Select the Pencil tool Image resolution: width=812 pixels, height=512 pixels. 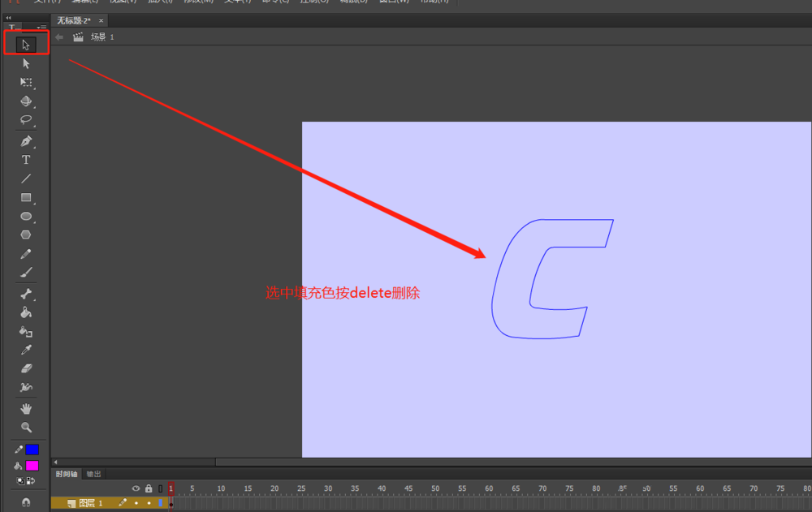[x=26, y=254]
